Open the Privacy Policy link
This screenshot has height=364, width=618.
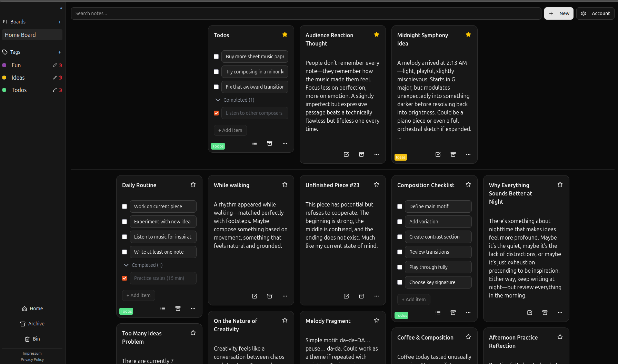click(32, 360)
